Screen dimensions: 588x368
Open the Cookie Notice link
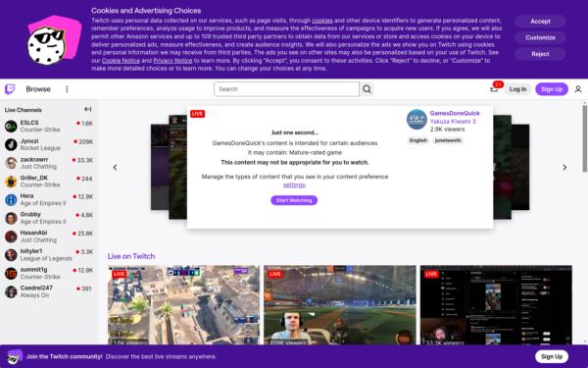coord(121,61)
